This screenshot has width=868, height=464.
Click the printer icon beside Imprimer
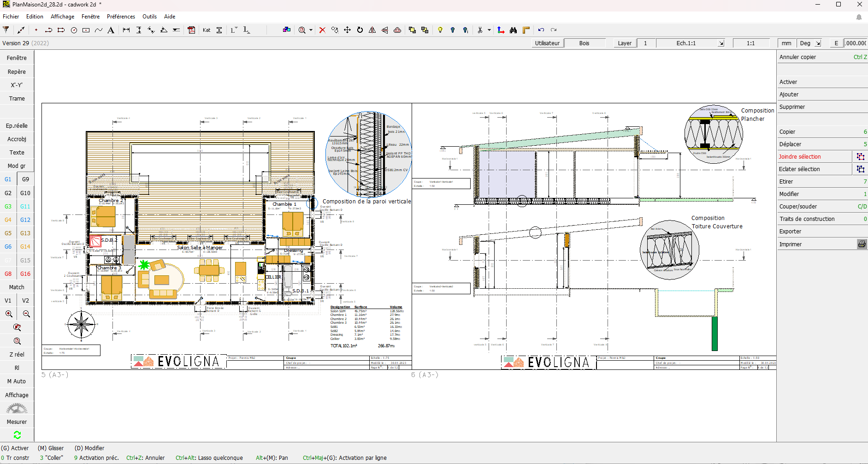862,244
